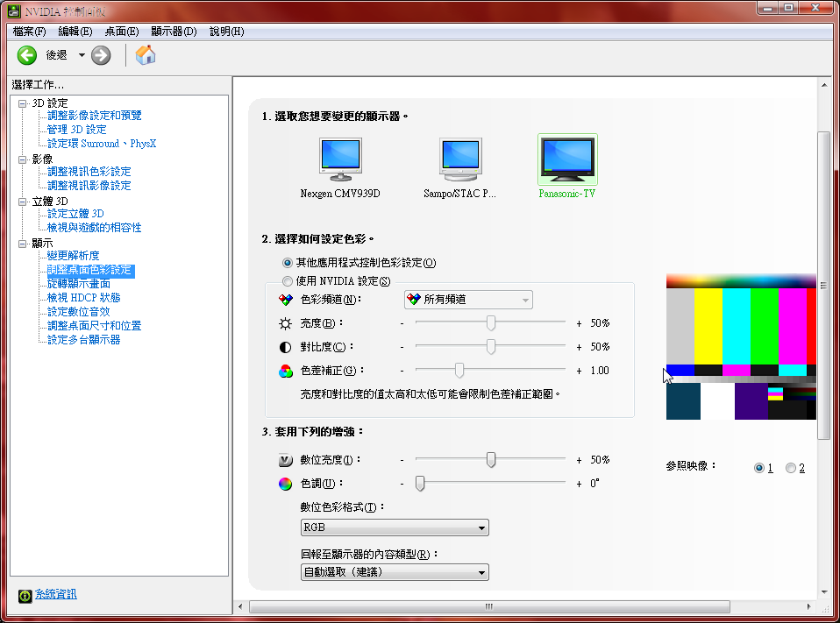Open 變更解析度 in the task tree

pyautogui.click(x=80, y=256)
